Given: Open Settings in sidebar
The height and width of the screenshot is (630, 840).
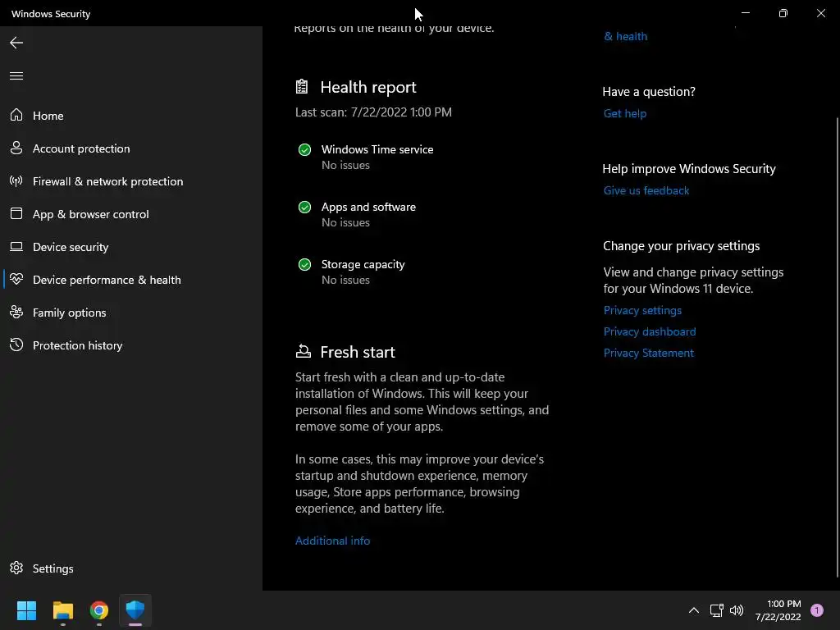Looking at the screenshot, I should (131, 568).
